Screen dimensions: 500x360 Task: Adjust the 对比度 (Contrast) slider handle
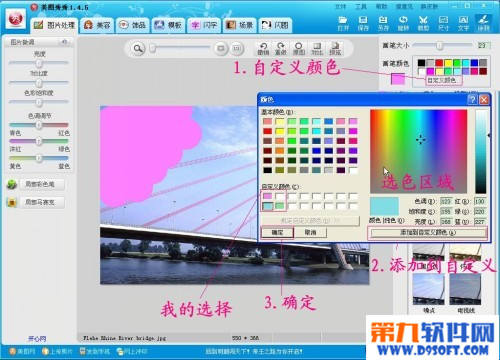coord(39,82)
